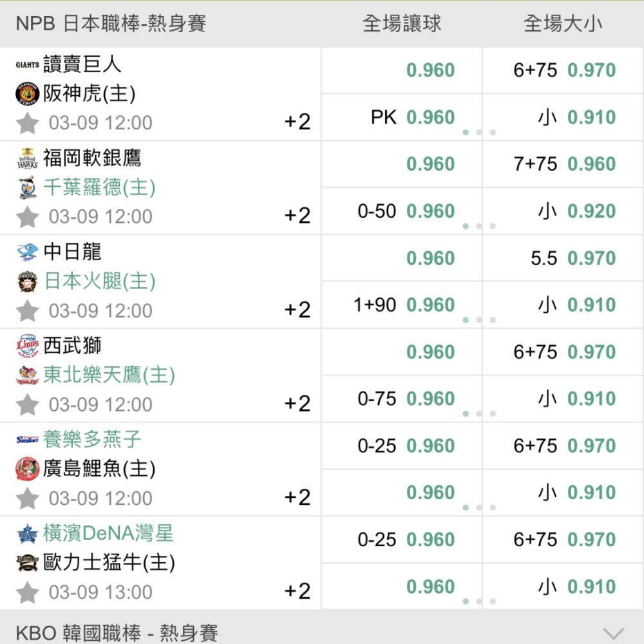Pick over 5.5 odds 0.970 for 中日龍 game
The height and width of the screenshot is (644, 644).
[x=591, y=258]
